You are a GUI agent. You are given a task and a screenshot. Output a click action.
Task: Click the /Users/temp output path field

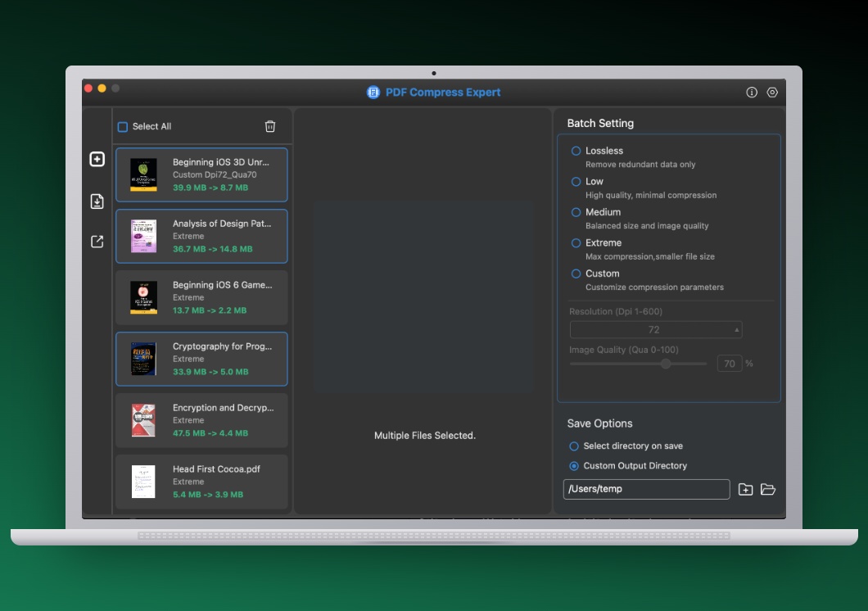pos(646,489)
